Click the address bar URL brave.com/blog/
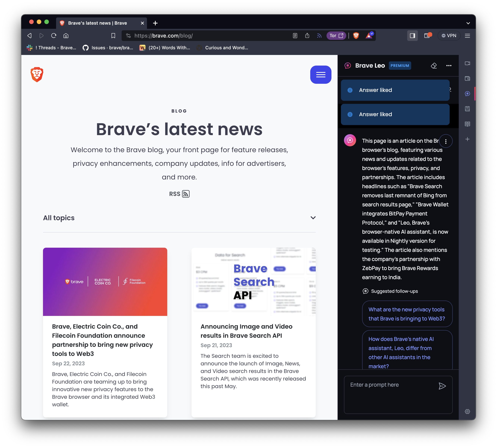Screen dimensions: 497x448 coord(163,36)
